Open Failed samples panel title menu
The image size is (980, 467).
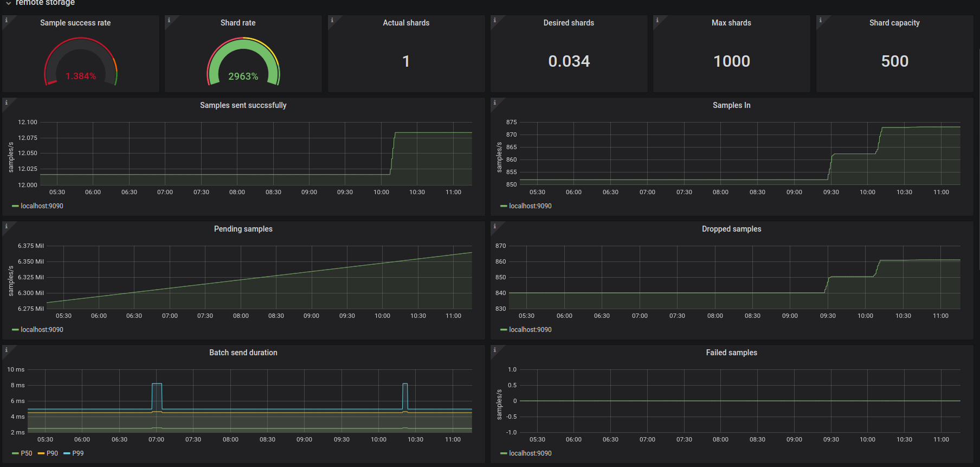731,353
